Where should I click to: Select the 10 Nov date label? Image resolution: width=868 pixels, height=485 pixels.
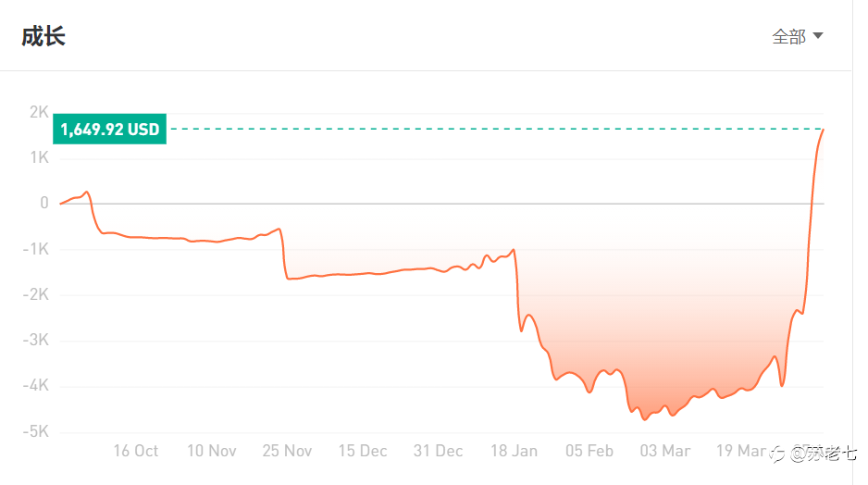click(212, 451)
